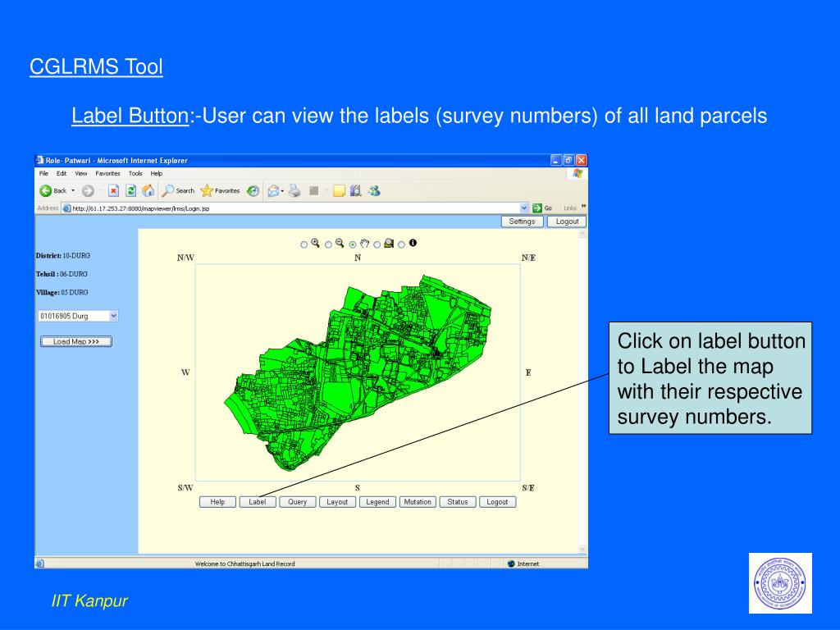This screenshot has width=840, height=630.
Task: Click the Label button below the map
Action: 258,501
